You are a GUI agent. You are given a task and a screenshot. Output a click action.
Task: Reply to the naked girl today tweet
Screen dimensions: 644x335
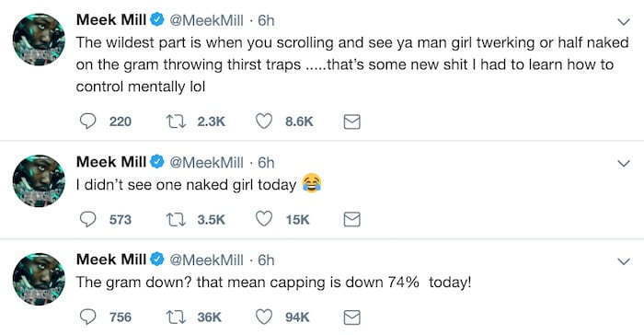tap(87, 219)
